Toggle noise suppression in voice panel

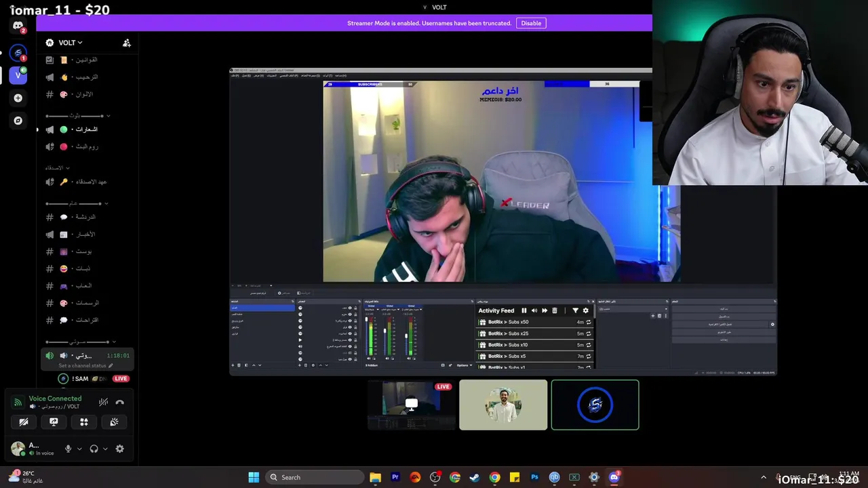[103, 402]
